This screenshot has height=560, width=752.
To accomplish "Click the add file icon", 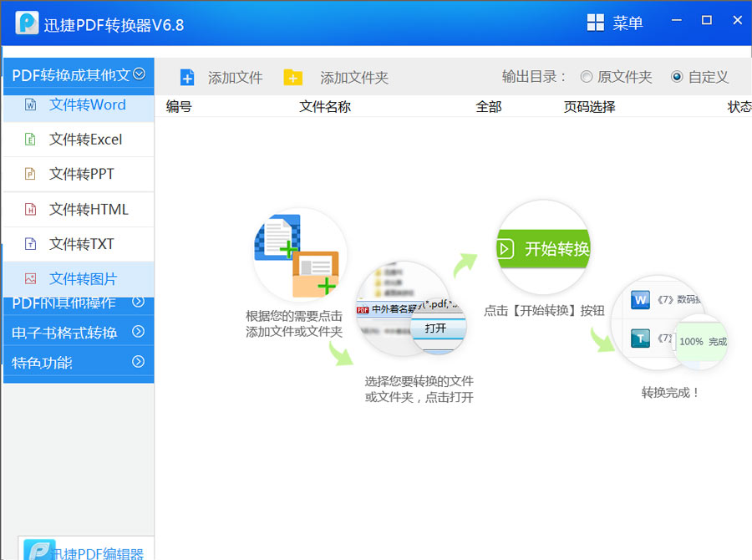I will click(187, 78).
